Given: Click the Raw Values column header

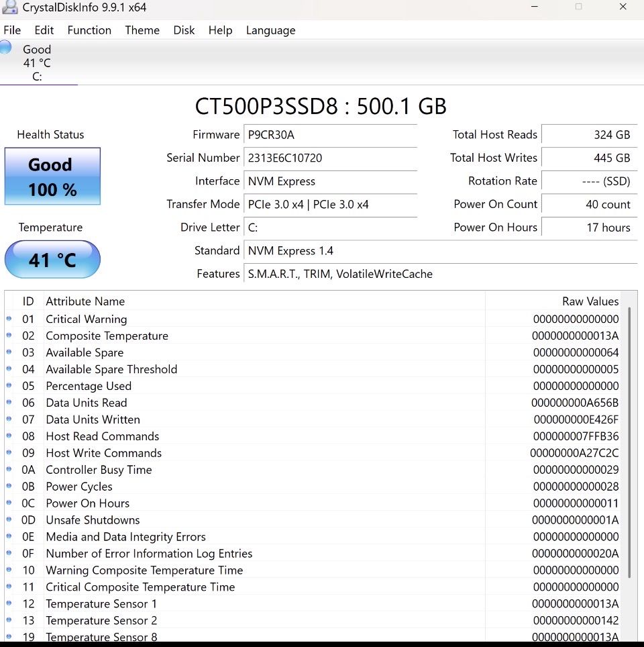Looking at the screenshot, I should click(553, 301).
